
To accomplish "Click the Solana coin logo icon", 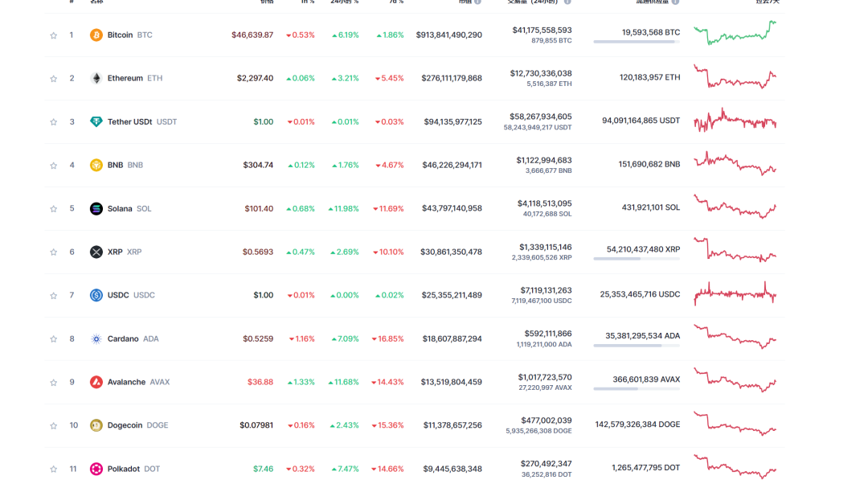I will pos(97,208).
